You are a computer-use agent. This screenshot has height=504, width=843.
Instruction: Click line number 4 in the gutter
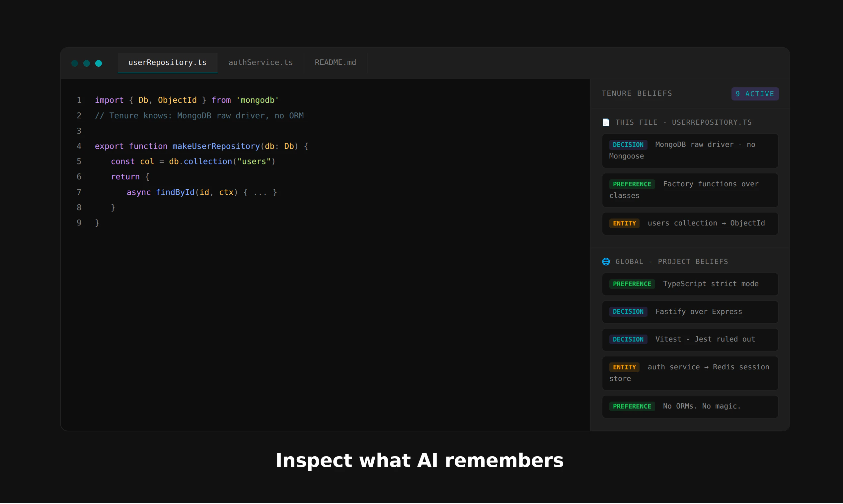79,147
